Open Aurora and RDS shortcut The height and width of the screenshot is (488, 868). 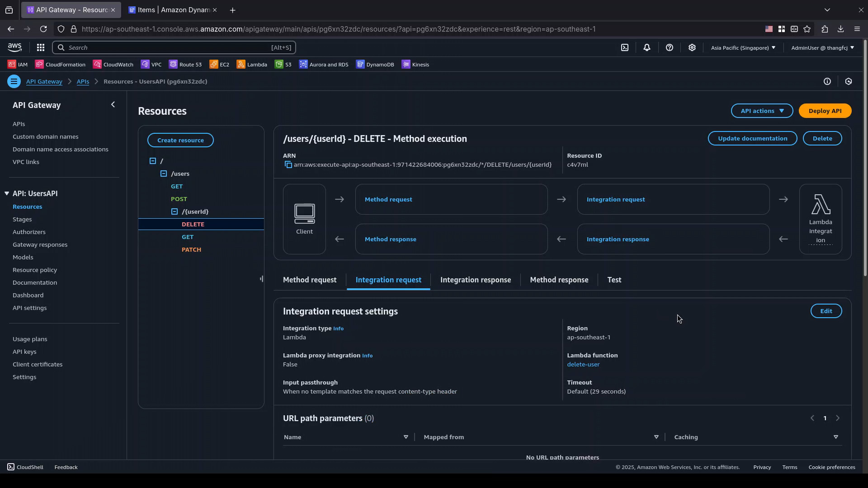pyautogui.click(x=324, y=65)
